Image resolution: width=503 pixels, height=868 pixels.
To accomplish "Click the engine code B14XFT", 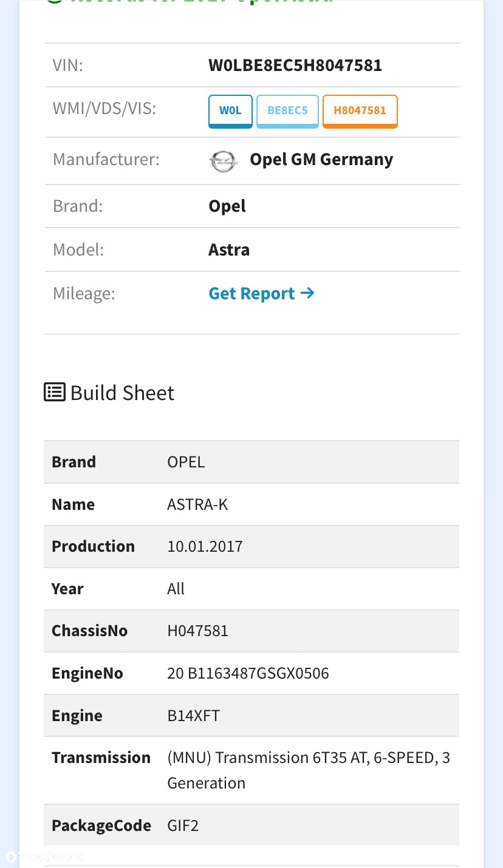I will pyautogui.click(x=193, y=716).
